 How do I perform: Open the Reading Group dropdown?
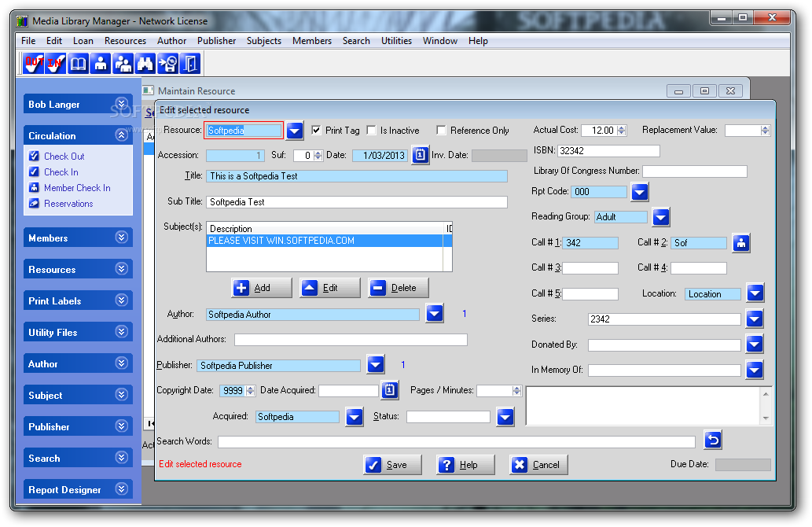661,216
